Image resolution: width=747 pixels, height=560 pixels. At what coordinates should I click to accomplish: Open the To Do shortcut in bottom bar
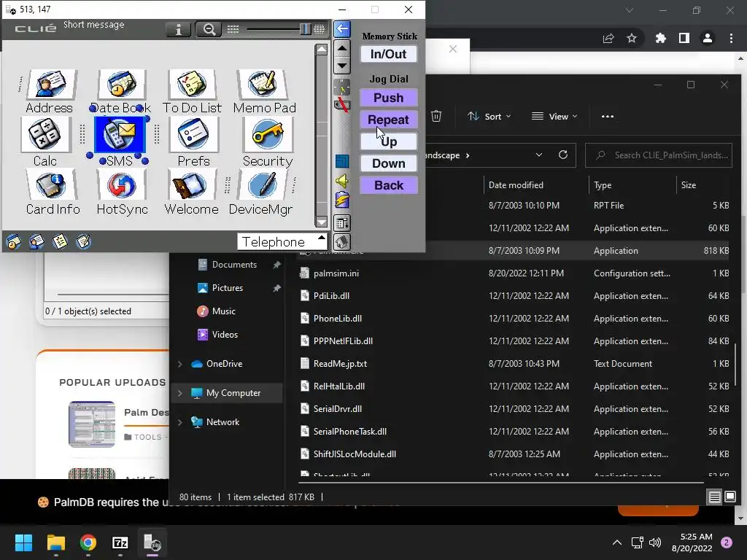point(60,242)
